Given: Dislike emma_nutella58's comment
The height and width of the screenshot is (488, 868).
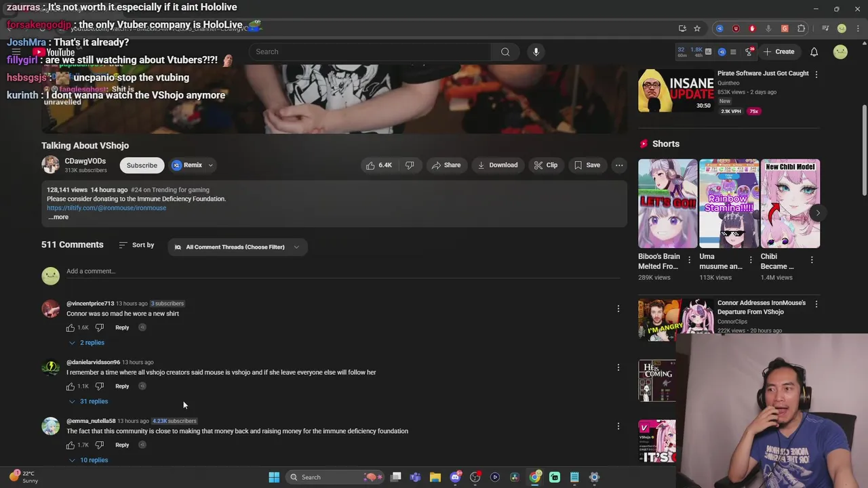Looking at the screenshot, I should [x=99, y=445].
